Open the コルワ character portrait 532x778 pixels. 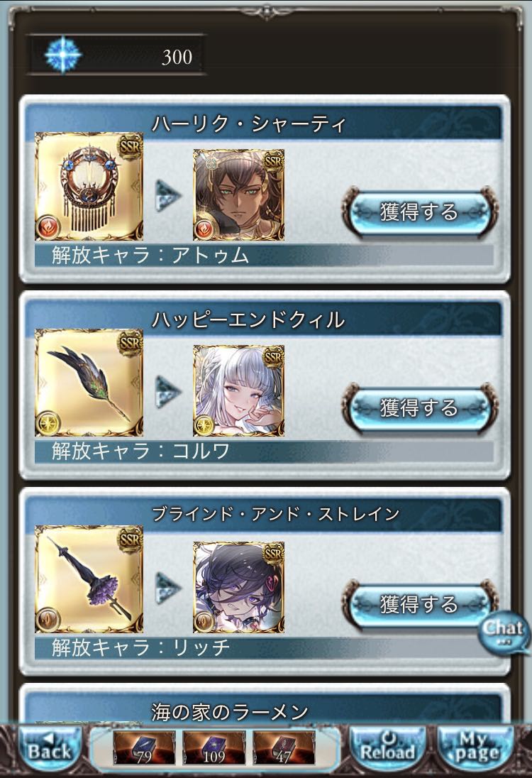coord(238,391)
